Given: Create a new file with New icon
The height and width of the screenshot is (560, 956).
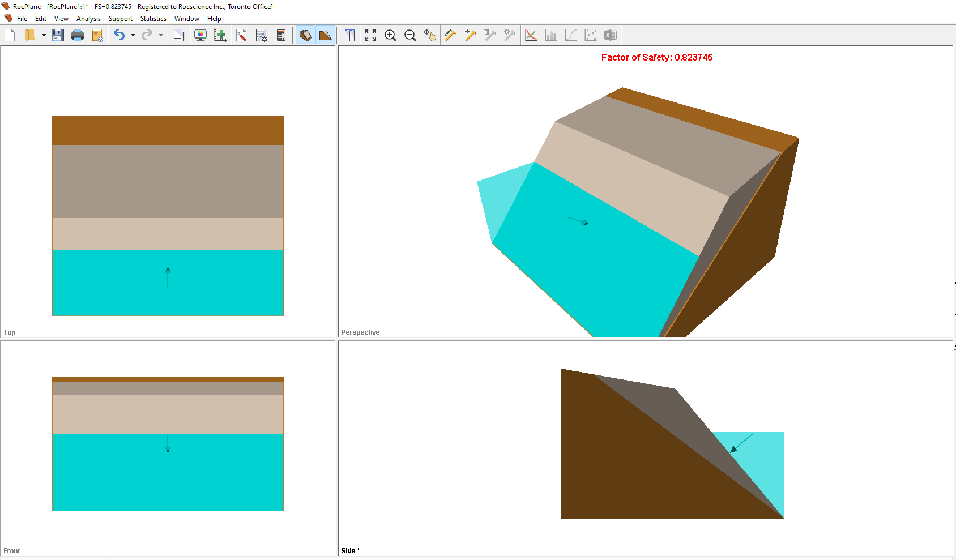Looking at the screenshot, I should click(10, 35).
